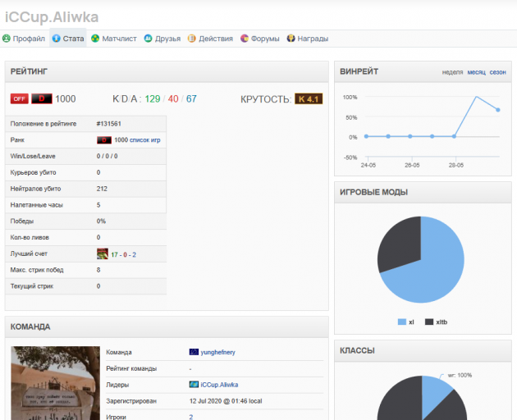This screenshot has height=420, width=517.
Task: Click the Победы value 0%
Action: [x=101, y=221]
